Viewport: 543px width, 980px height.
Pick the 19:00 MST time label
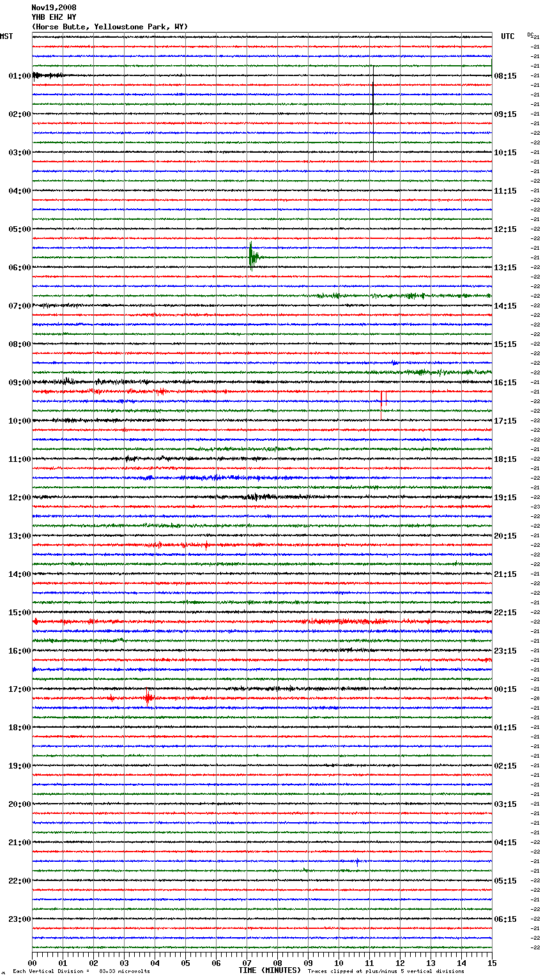click(x=19, y=766)
